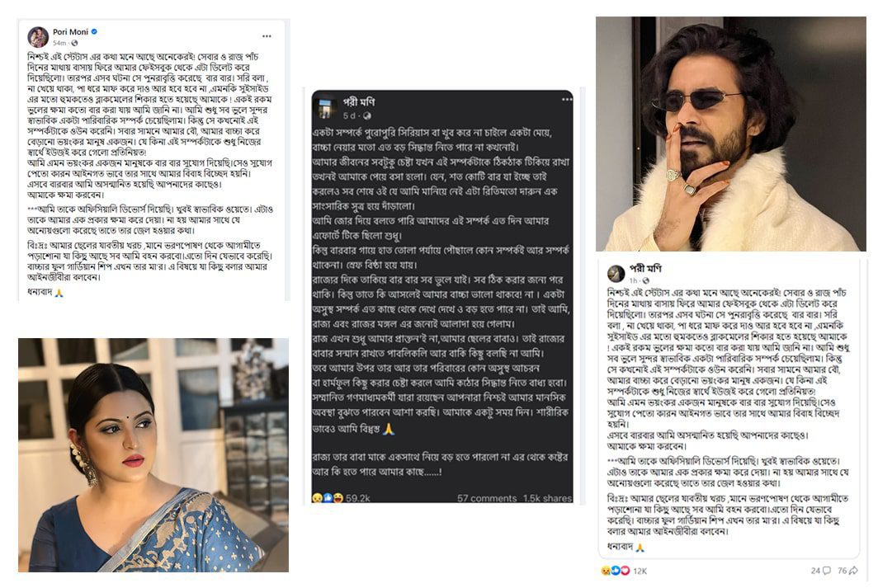
Task: Open the 5 d timestamp on dark post
Action: (350, 115)
